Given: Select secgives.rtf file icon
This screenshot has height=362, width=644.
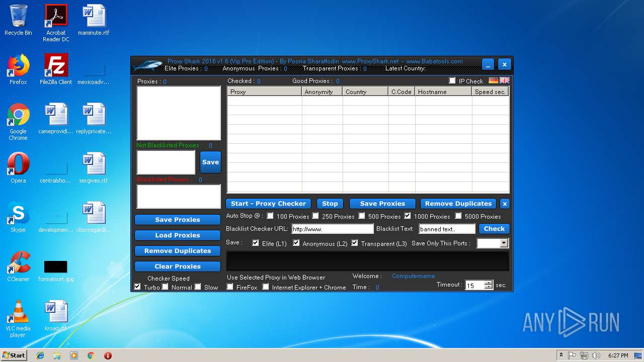Looking at the screenshot, I should (x=94, y=168).
